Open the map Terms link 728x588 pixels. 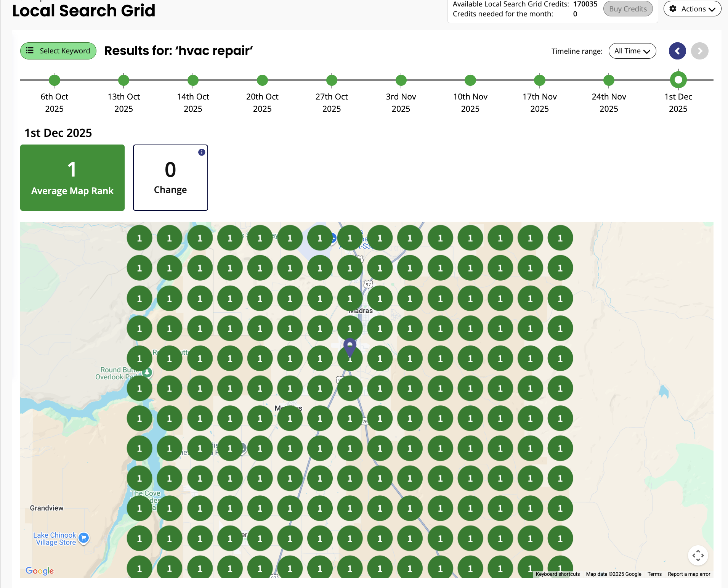(x=654, y=574)
